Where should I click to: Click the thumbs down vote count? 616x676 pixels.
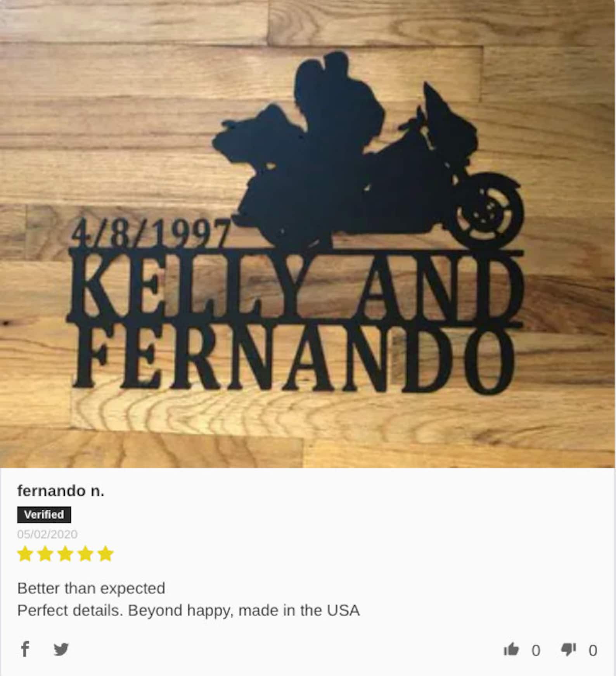[x=593, y=650]
